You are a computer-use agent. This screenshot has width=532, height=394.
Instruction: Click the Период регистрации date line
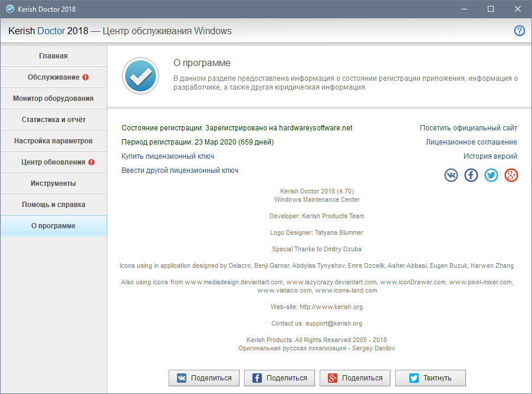point(198,142)
